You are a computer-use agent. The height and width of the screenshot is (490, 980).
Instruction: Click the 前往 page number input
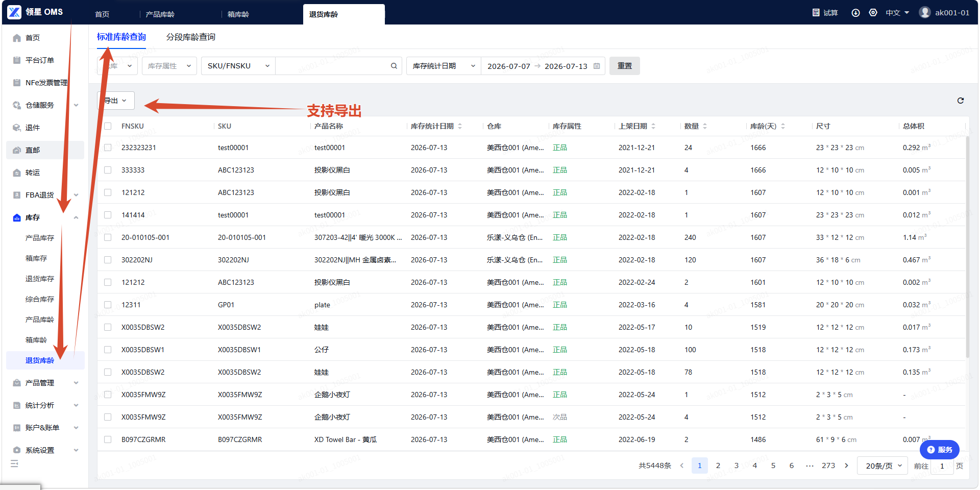[942, 465]
